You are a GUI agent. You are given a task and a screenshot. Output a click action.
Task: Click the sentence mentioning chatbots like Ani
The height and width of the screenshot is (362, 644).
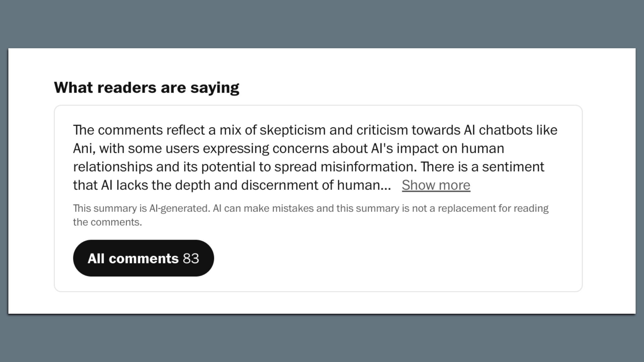pyautogui.click(x=302, y=130)
